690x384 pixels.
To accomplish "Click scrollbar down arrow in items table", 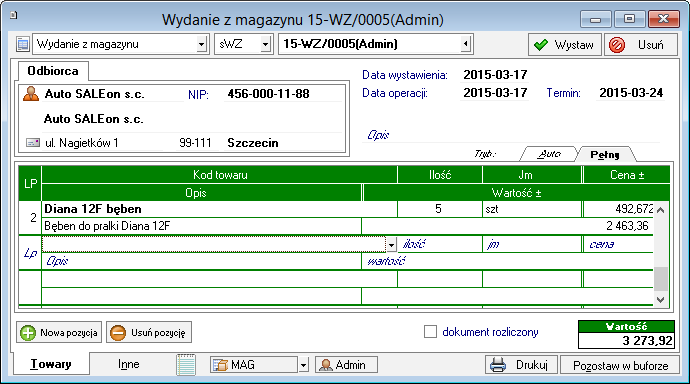I will [661, 300].
